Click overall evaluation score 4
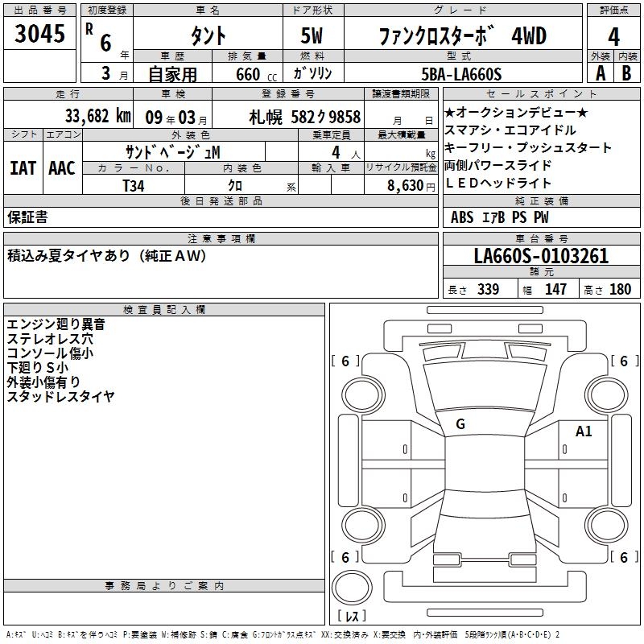Image resolution: width=644 pixels, height=644 pixels. [x=613, y=37]
